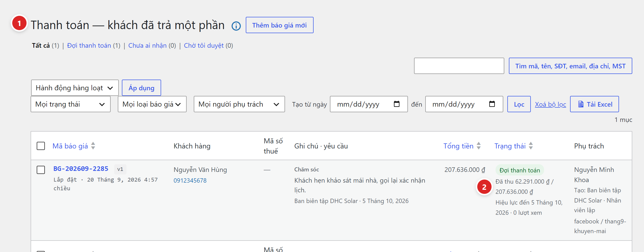Tick checkbox for quote BG-202609-2285

(x=41, y=170)
